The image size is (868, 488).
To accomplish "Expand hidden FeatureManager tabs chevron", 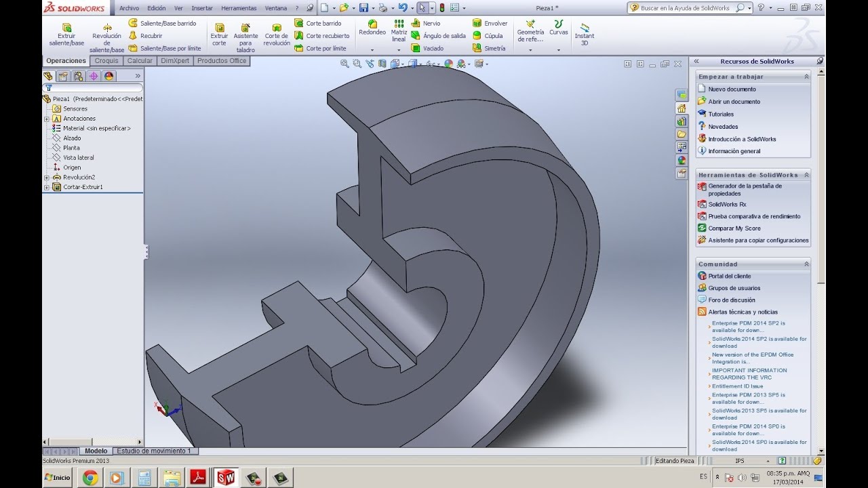I will [x=138, y=76].
